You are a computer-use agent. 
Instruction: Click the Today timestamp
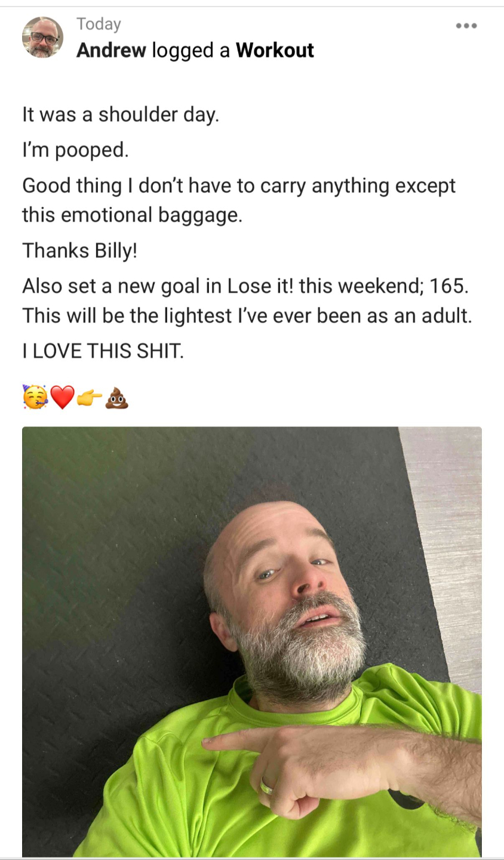tap(99, 24)
